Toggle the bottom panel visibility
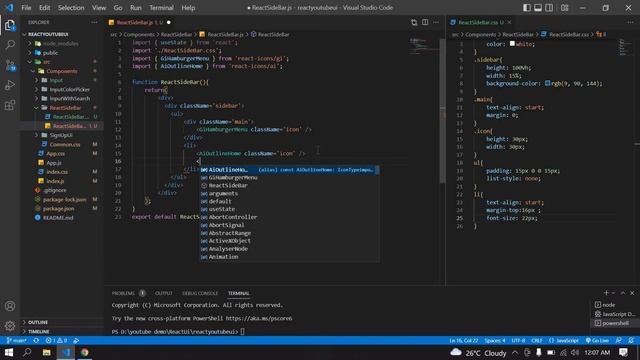Image resolution: width=640 pixels, height=360 pixels. click(538, 8)
